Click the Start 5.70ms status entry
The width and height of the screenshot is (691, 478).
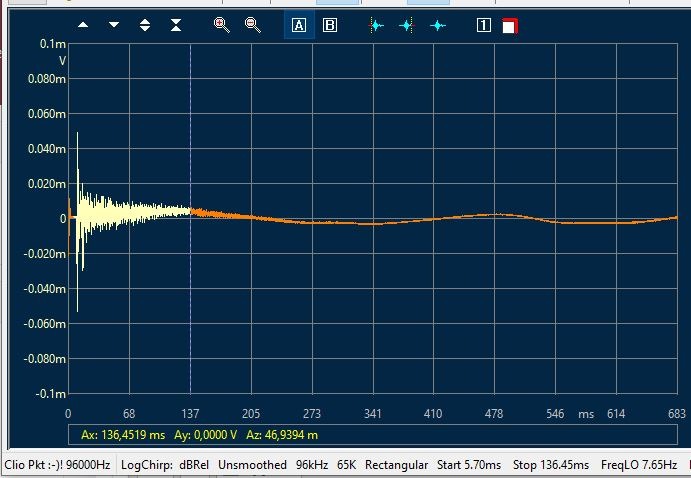click(x=469, y=465)
